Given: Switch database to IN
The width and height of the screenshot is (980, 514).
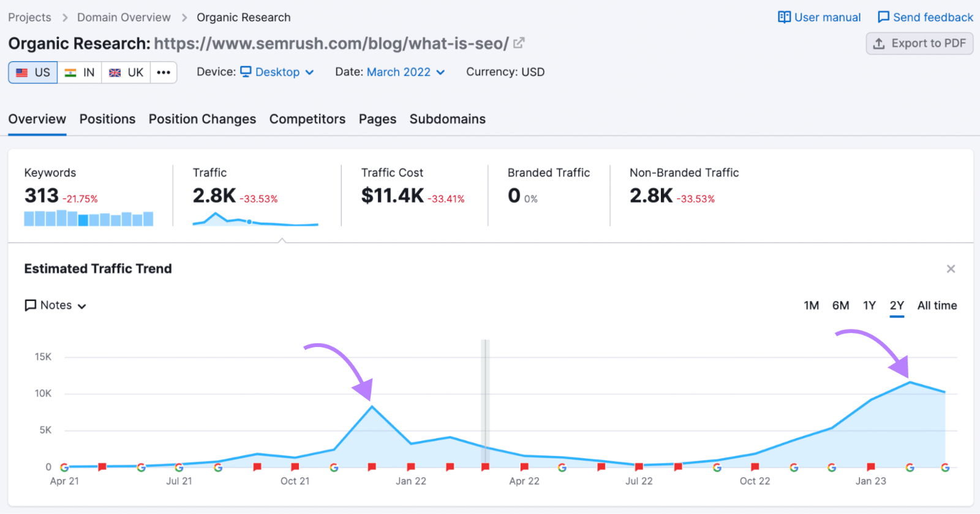Looking at the screenshot, I should (80, 72).
